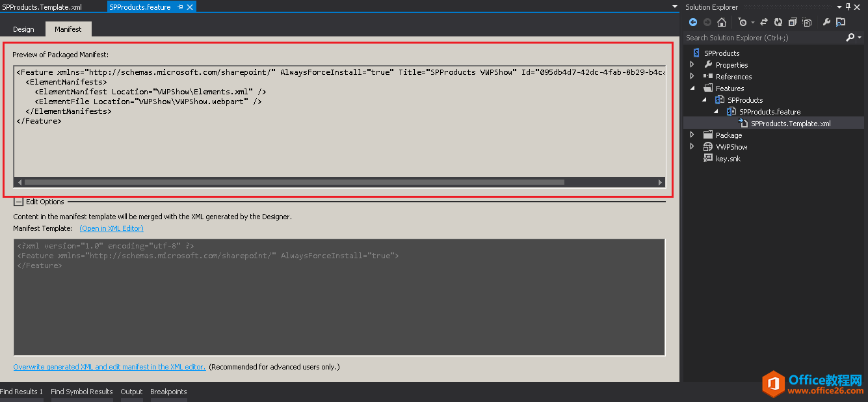868x402 pixels.
Task: Click Overwrite generated XML and edit manifest link
Action: click(109, 366)
